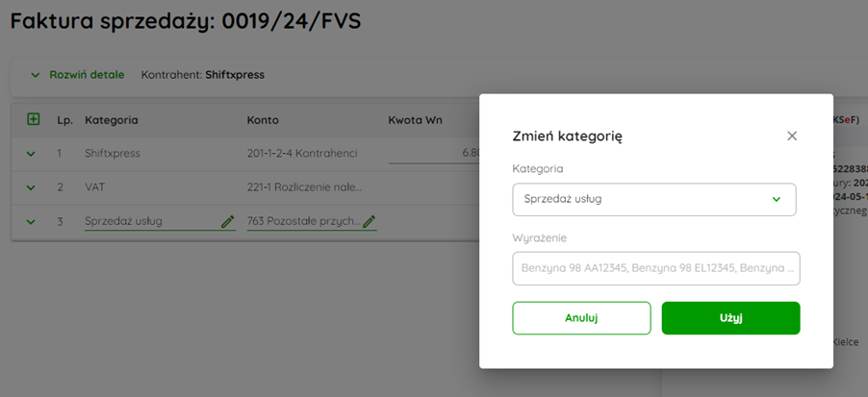
Task: Expand row 3 Sprzedaż usług chevron
Action: pos(31,222)
